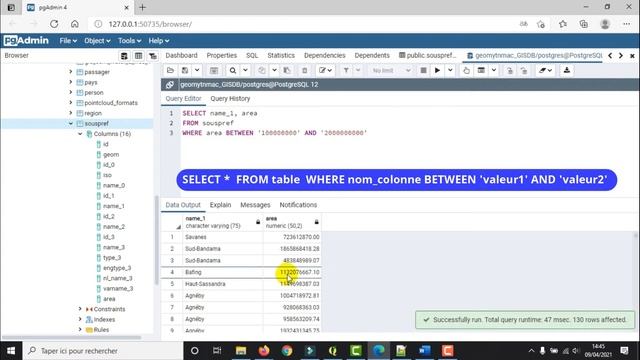This screenshot has width=640, height=360.
Task: Click the Word icon in the taskbar
Action: click(x=424, y=351)
